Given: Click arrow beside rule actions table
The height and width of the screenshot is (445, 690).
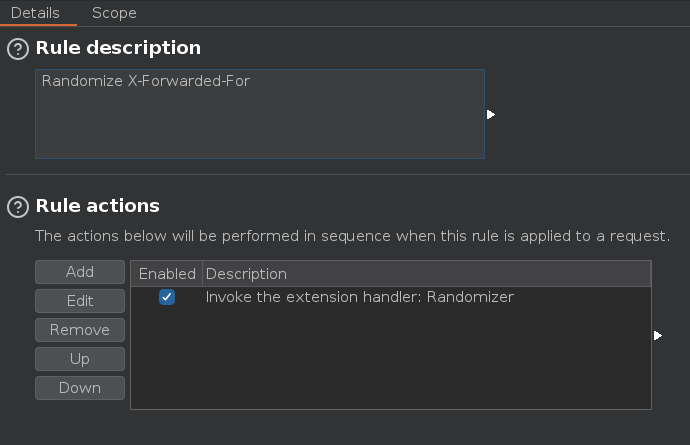Looking at the screenshot, I should point(658,336).
